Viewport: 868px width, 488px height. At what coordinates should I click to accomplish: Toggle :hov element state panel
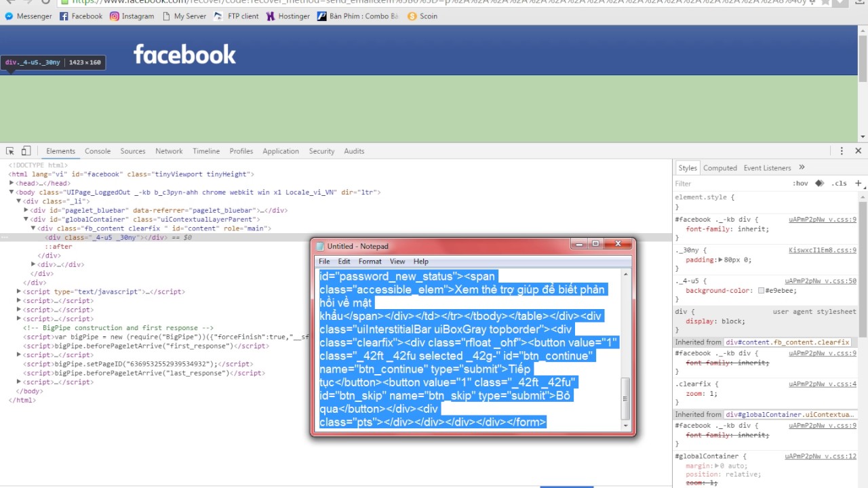pos(800,184)
